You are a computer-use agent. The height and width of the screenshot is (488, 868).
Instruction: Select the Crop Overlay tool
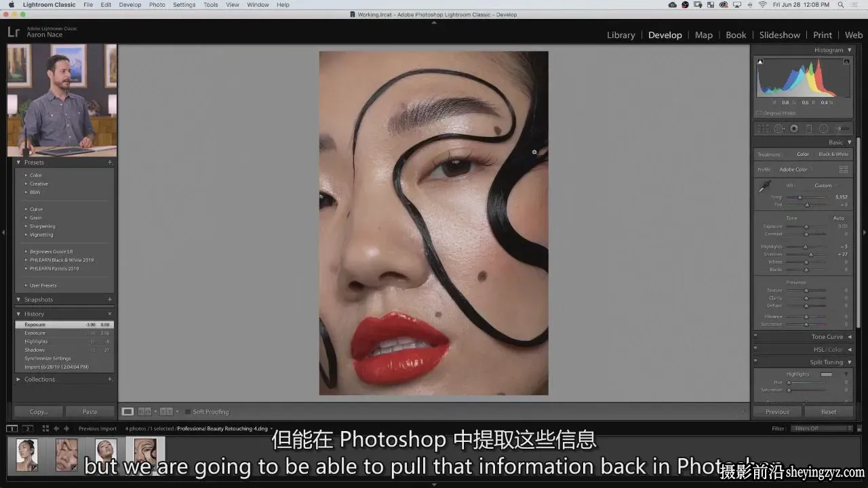(764, 129)
